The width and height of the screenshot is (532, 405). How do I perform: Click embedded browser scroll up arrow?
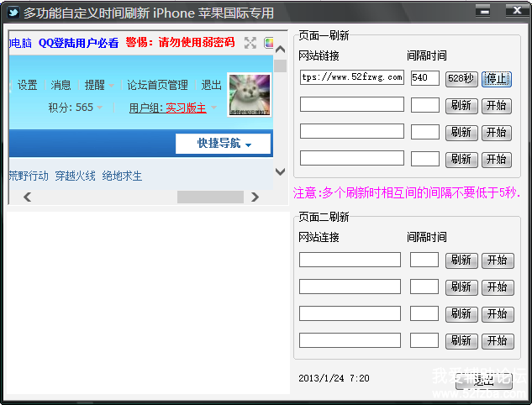coord(280,50)
